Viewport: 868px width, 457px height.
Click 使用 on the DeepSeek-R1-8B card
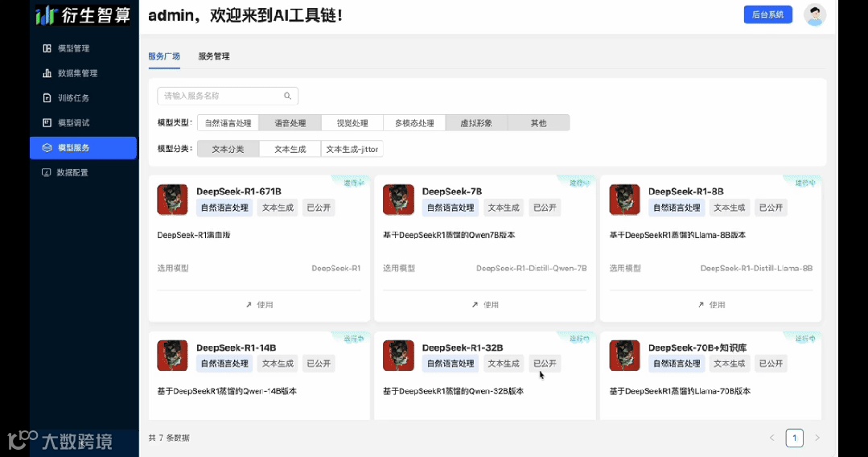tap(711, 305)
